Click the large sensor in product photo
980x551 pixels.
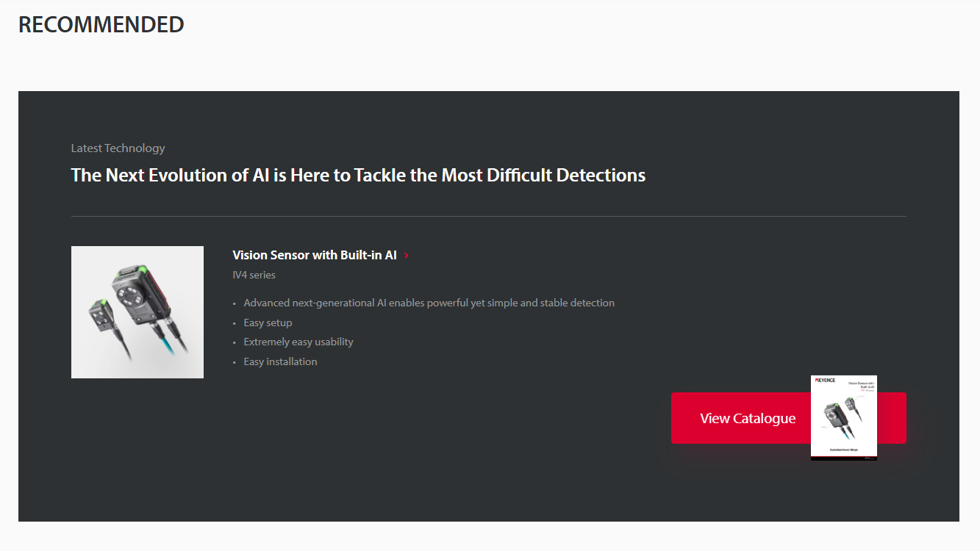[x=137, y=294]
